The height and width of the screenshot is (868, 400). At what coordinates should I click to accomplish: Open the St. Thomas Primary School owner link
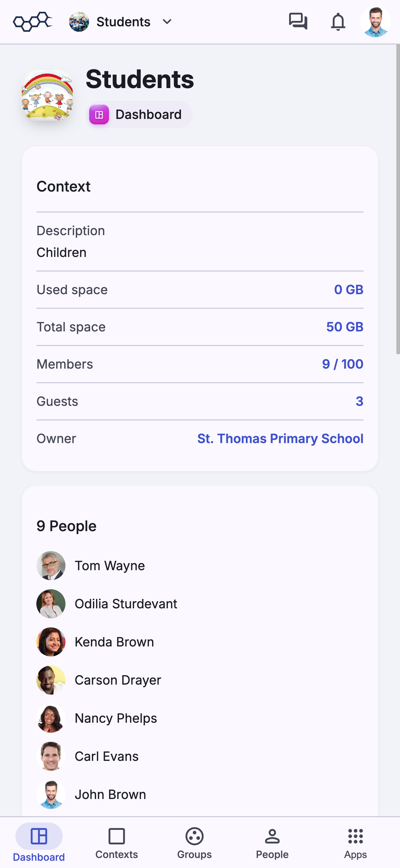tap(280, 438)
